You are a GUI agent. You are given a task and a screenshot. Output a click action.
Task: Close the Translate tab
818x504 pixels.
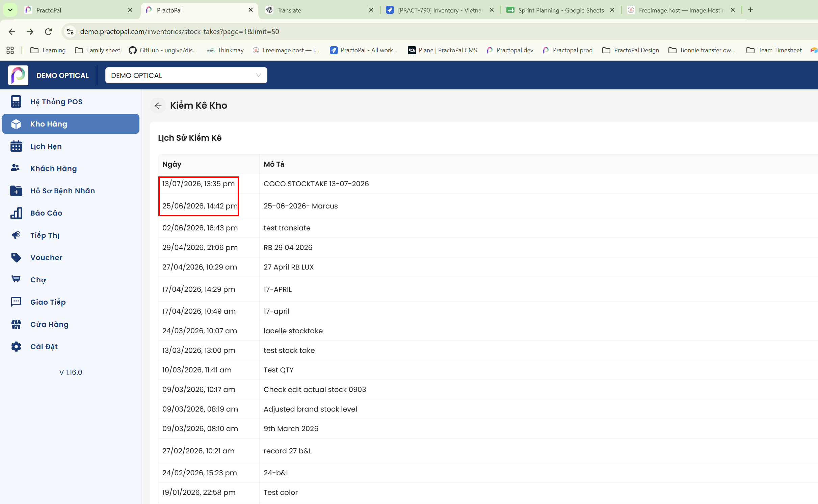tap(371, 10)
